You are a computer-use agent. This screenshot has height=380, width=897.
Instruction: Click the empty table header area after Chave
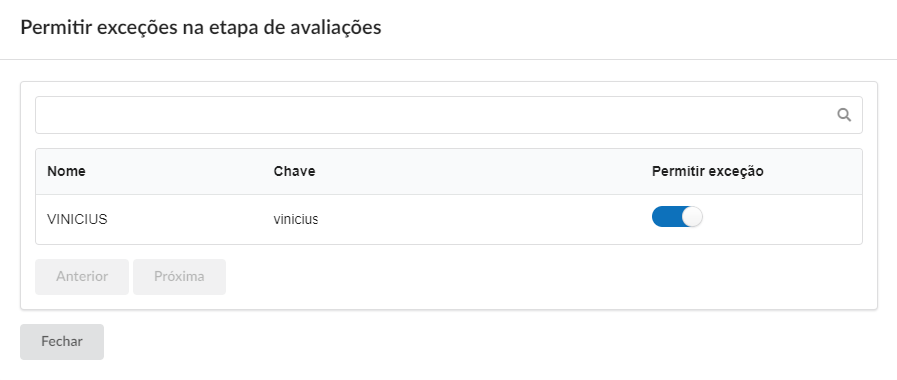483,171
